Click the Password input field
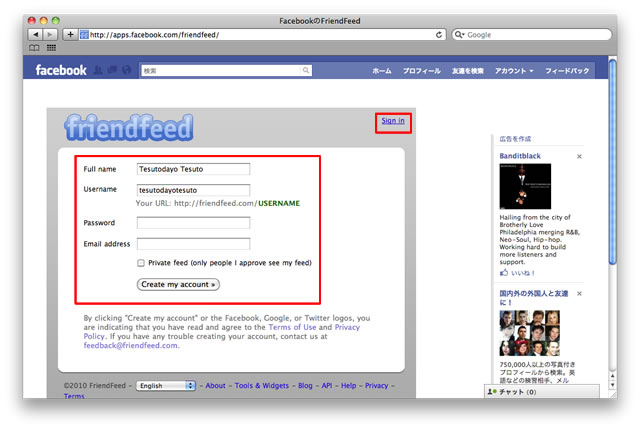The height and width of the screenshot is (430, 640). tap(193, 223)
